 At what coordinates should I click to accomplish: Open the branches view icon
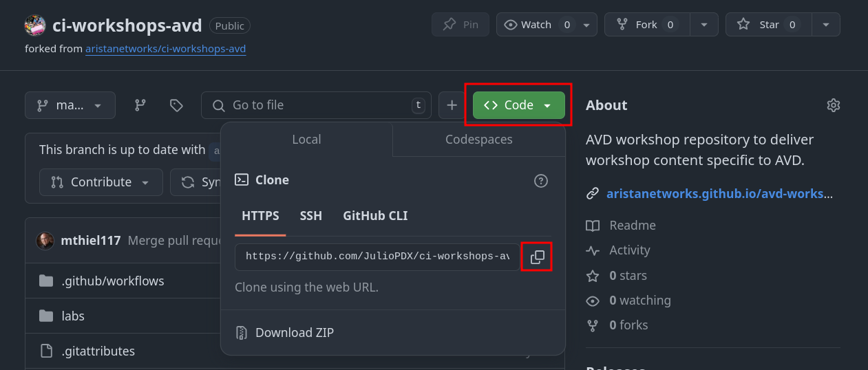[x=140, y=105]
